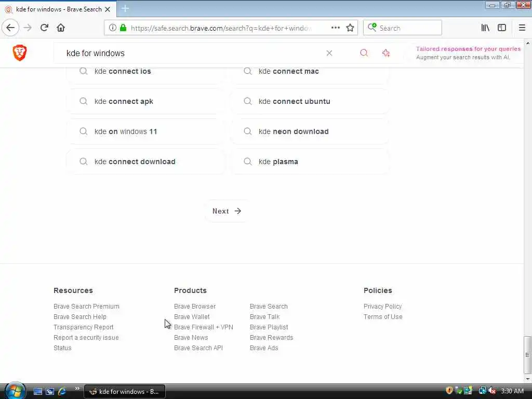
Task: Select kde neon download suggestion
Action: click(310, 131)
